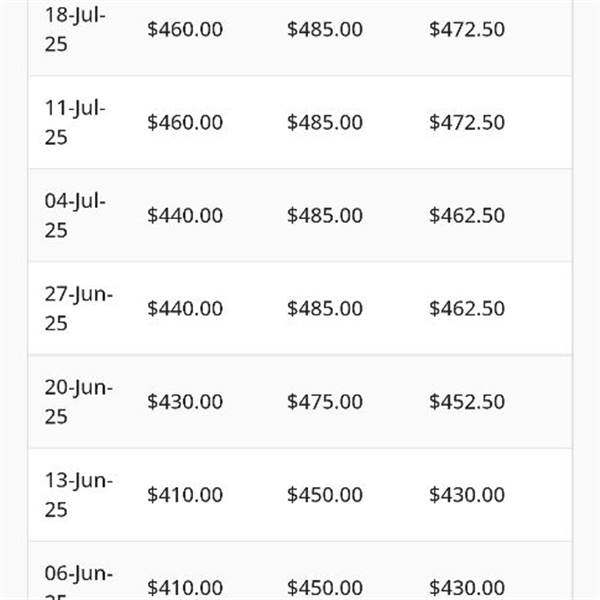Click $460.00 in the 11-Jul-25 row
The height and width of the screenshot is (600, 600).
(185, 122)
